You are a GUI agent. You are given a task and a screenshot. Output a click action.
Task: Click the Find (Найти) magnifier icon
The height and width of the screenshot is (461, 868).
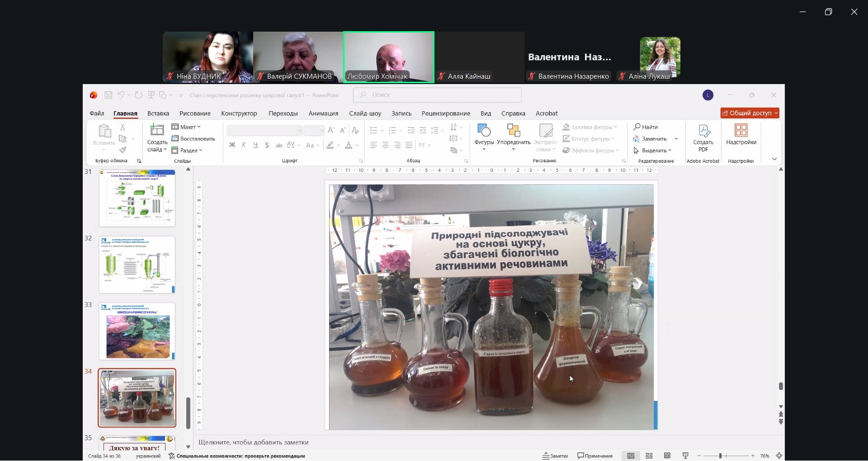point(637,127)
